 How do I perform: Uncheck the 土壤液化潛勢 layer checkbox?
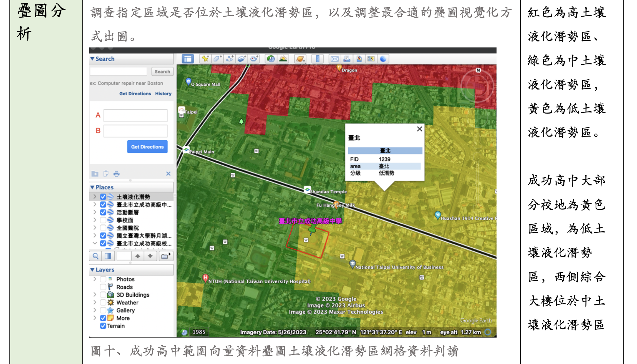click(103, 197)
